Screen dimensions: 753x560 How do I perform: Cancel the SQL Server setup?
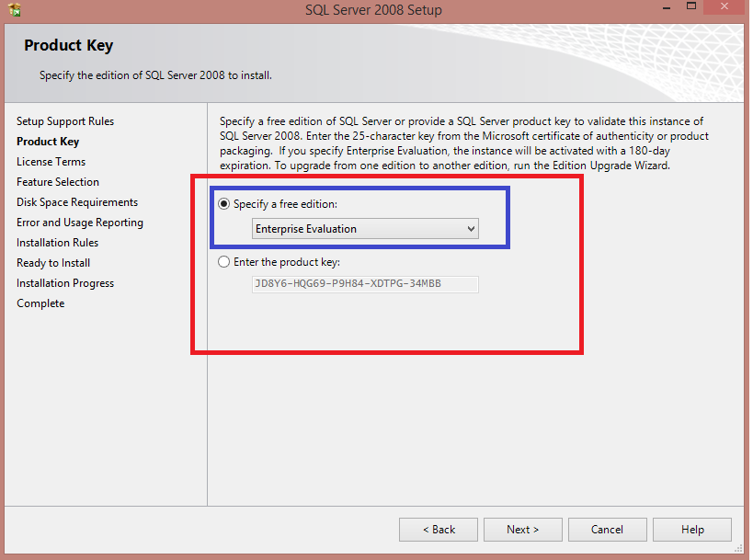(x=608, y=530)
